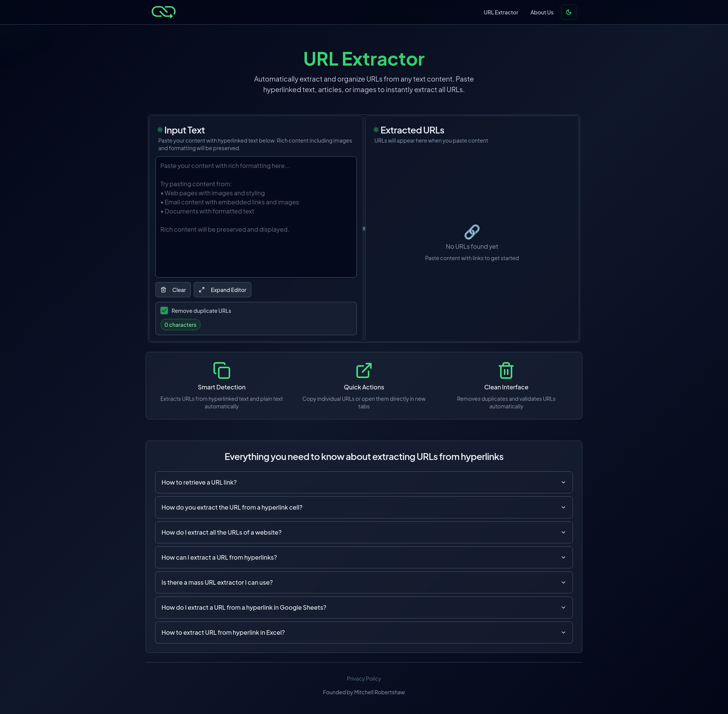
Task: Expand 'extract all the URLs of a website' question
Action: pyautogui.click(x=364, y=532)
